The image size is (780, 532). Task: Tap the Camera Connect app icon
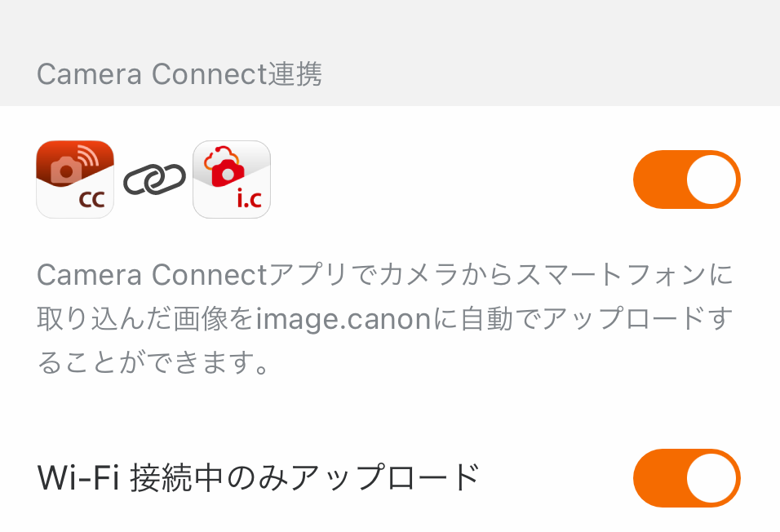coord(75,180)
